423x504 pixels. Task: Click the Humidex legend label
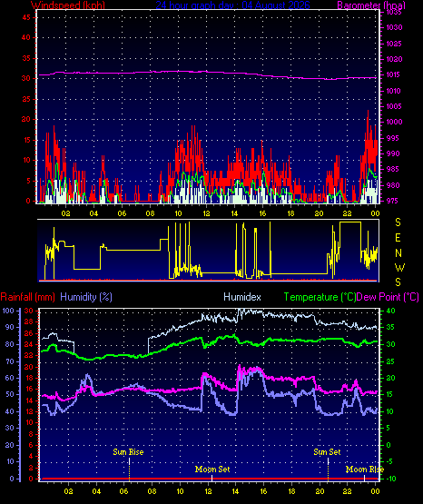click(242, 297)
